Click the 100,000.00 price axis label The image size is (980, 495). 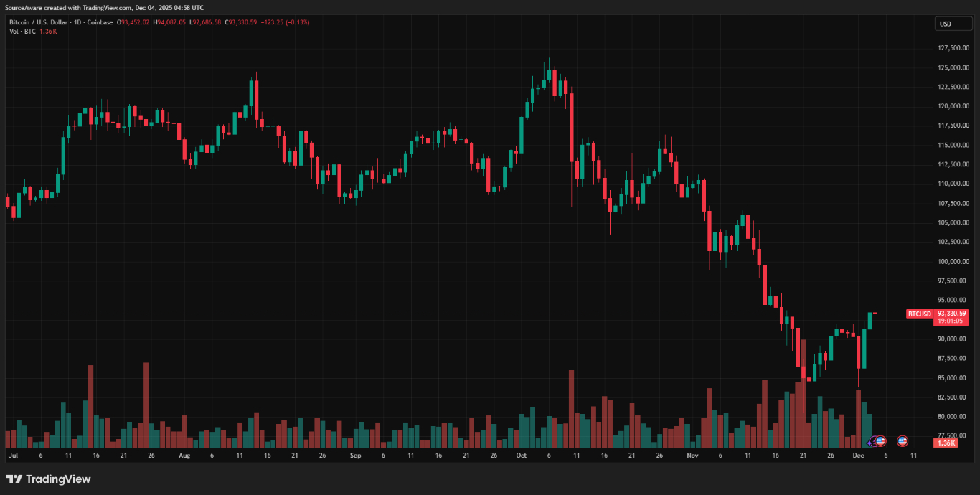[953, 262]
